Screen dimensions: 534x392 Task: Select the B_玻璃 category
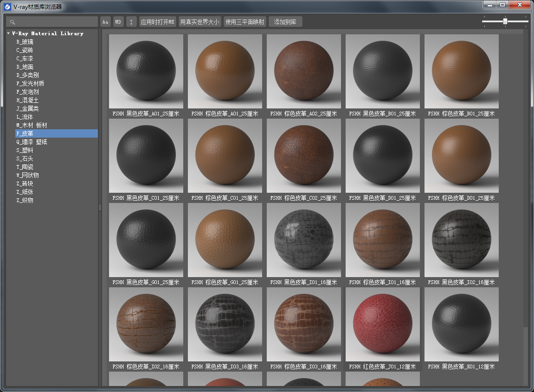pos(25,42)
